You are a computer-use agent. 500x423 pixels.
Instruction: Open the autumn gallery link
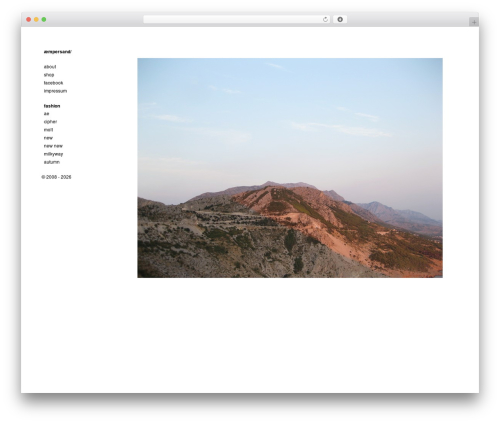tap(52, 162)
